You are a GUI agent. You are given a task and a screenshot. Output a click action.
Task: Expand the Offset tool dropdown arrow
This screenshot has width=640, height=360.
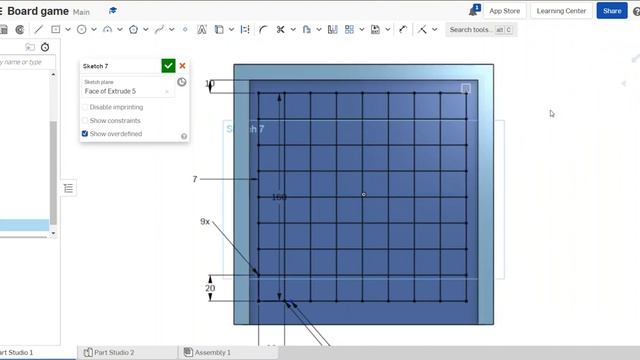pos(319,29)
